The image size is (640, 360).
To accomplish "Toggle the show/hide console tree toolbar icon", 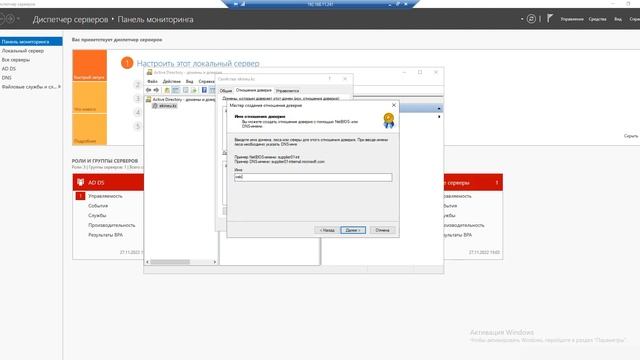I will coord(176,90).
